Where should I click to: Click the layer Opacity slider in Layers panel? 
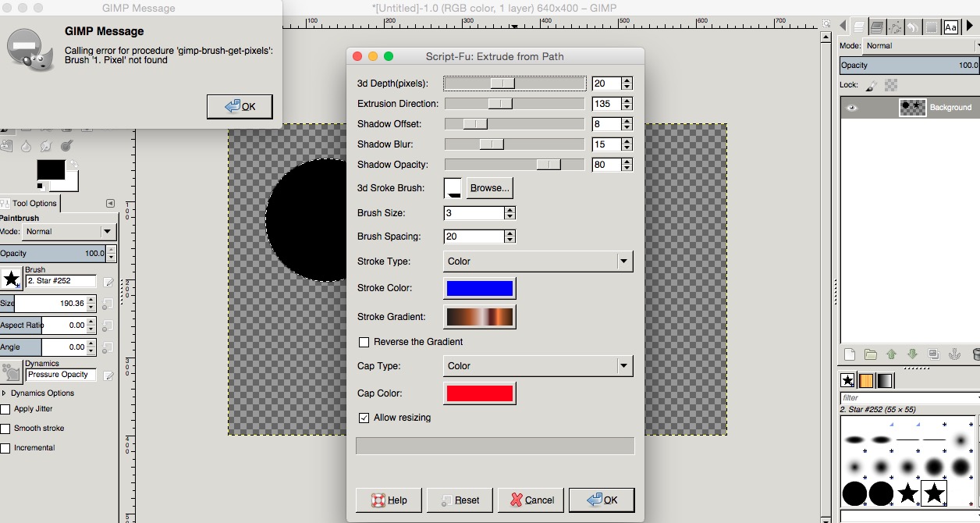coord(910,66)
